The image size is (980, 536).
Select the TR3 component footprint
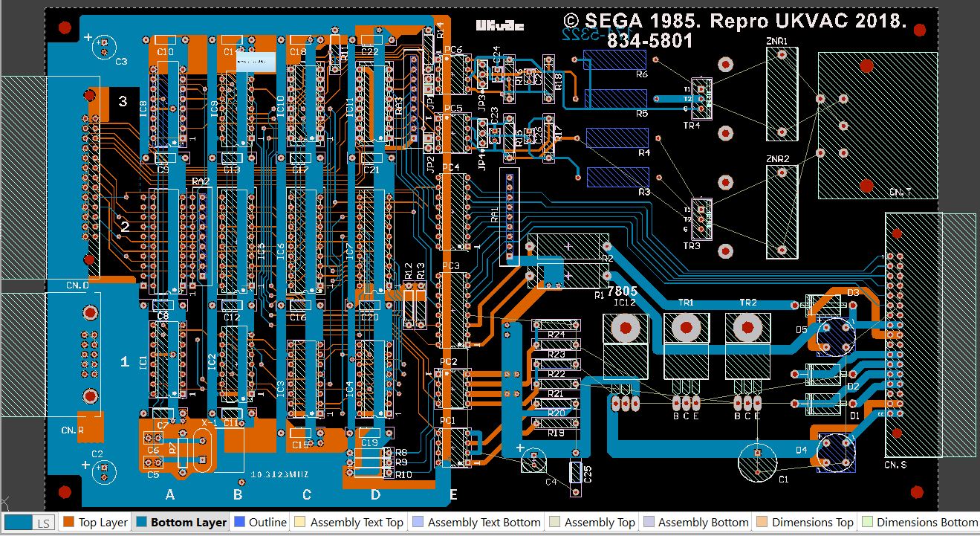click(x=701, y=219)
